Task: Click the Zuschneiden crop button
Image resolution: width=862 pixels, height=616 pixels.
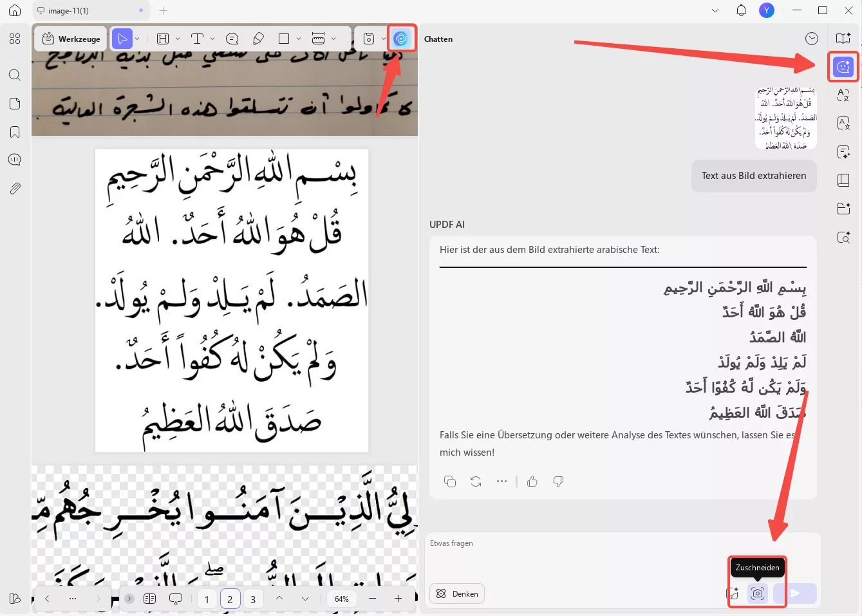Action: (x=757, y=593)
